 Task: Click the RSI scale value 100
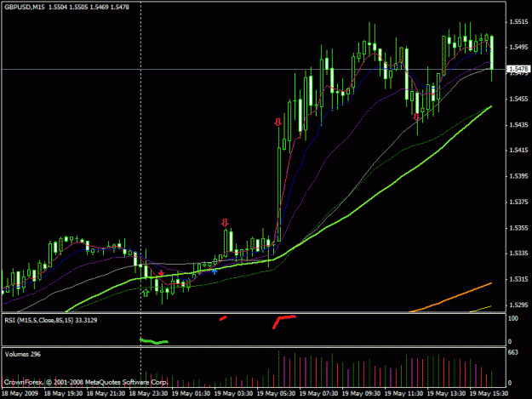tap(513, 319)
